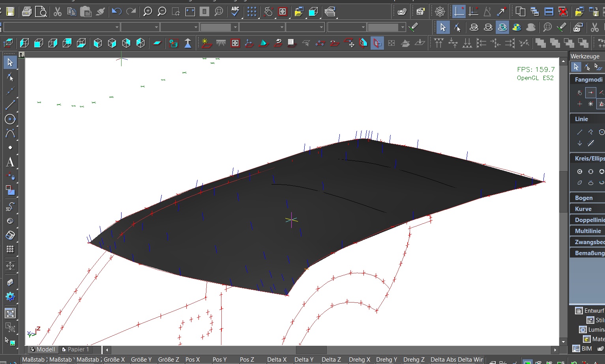The width and height of the screenshot is (605, 364).
Task: Click the tile windows horizontally icon
Action: pyautogui.click(x=549, y=12)
